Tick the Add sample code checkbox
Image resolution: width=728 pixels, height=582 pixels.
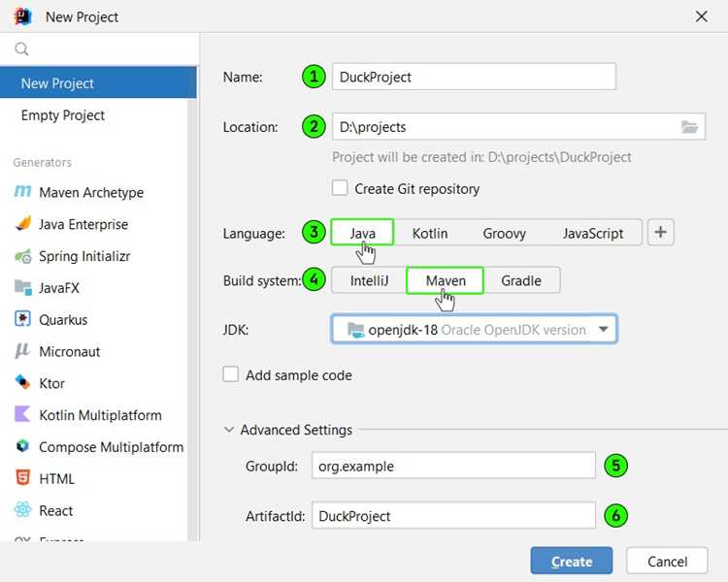231,374
